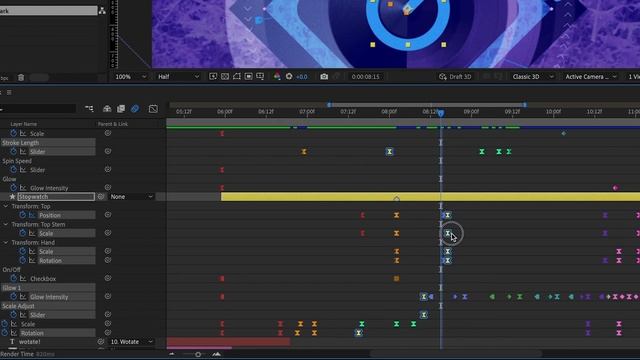Toggle stopwatch for Scale Adjust Slider
Viewport: 640px width, 360px height.
(x=13, y=315)
